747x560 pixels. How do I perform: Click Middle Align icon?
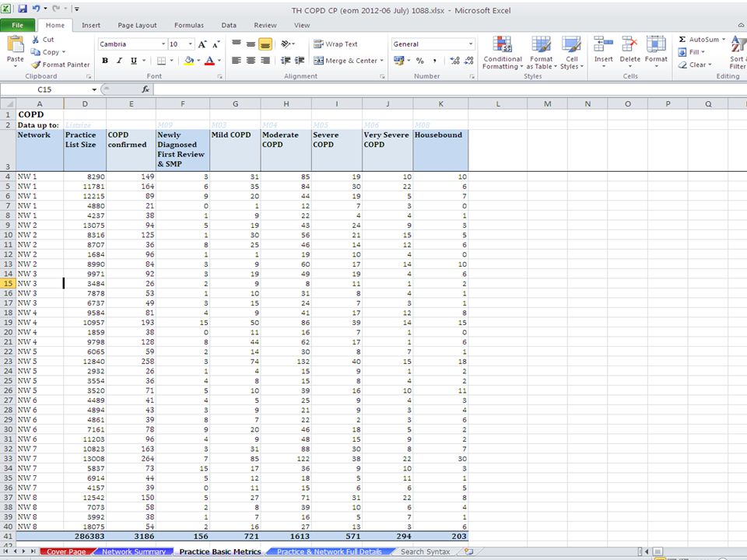(x=251, y=44)
